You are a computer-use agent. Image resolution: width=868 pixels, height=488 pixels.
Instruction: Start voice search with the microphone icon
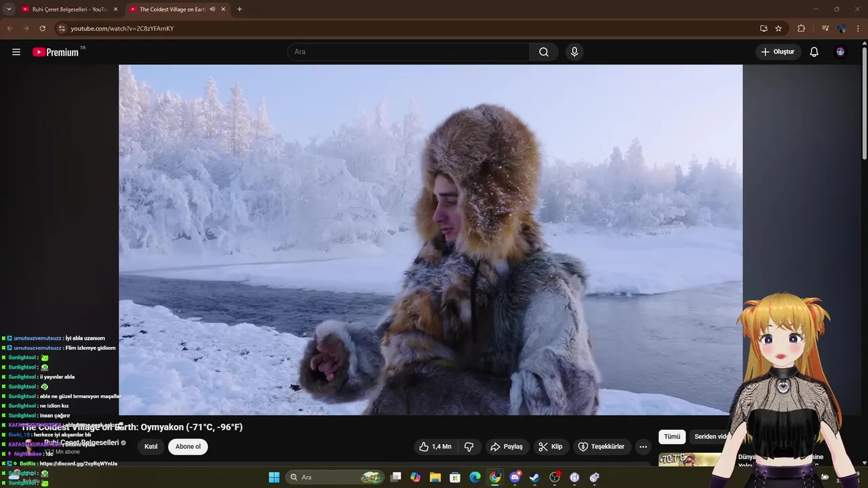tap(574, 52)
